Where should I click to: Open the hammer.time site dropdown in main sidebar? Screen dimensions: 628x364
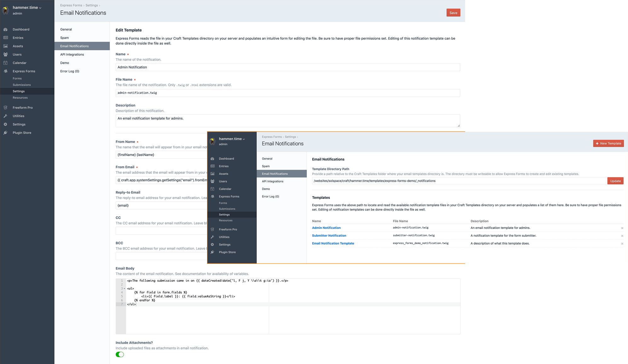(x=27, y=8)
